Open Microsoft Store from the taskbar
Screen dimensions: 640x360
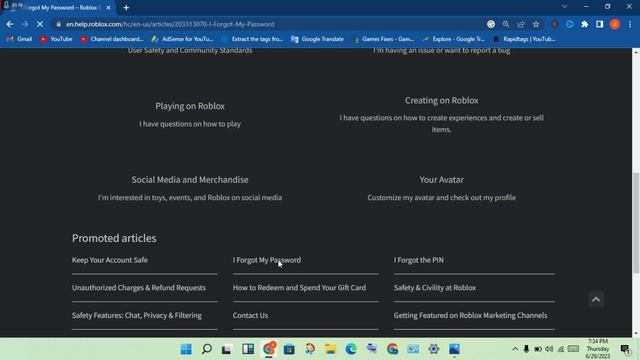pos(289,349)
